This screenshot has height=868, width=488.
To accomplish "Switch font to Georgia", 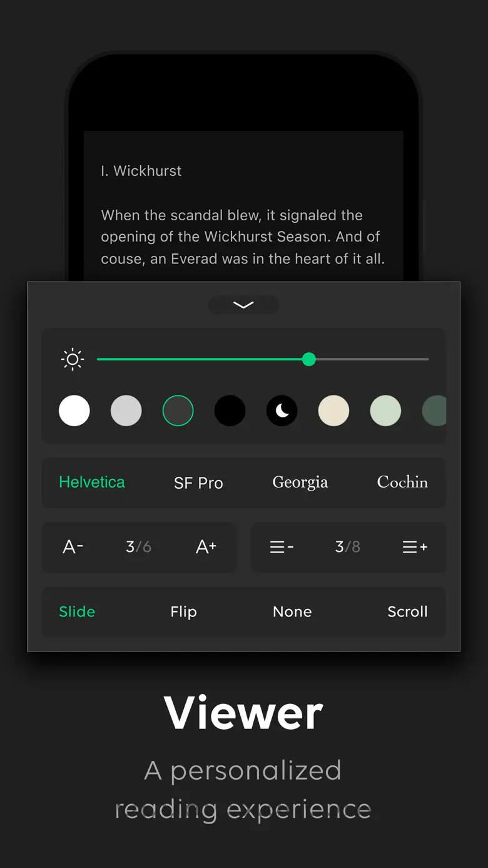I will point(300,483).
